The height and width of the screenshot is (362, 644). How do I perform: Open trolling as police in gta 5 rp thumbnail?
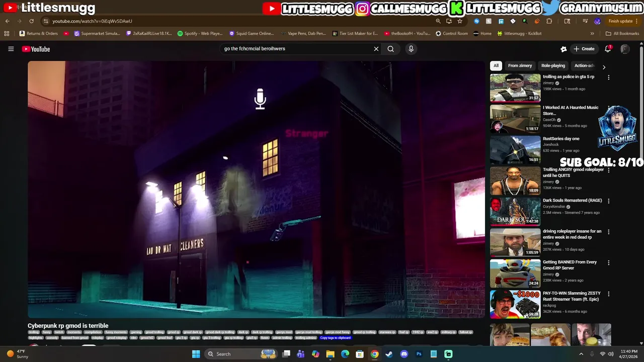515,88
